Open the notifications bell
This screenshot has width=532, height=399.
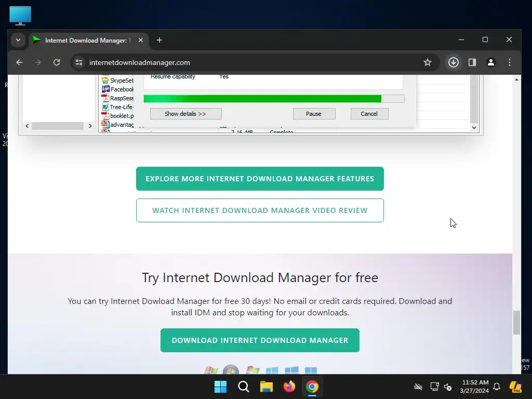(x=497, y=387)
